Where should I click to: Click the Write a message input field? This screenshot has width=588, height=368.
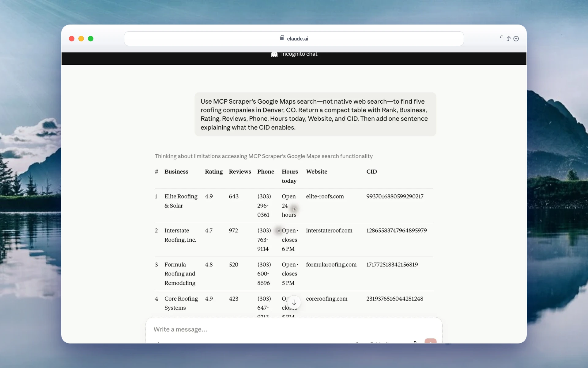pos(294,329)
